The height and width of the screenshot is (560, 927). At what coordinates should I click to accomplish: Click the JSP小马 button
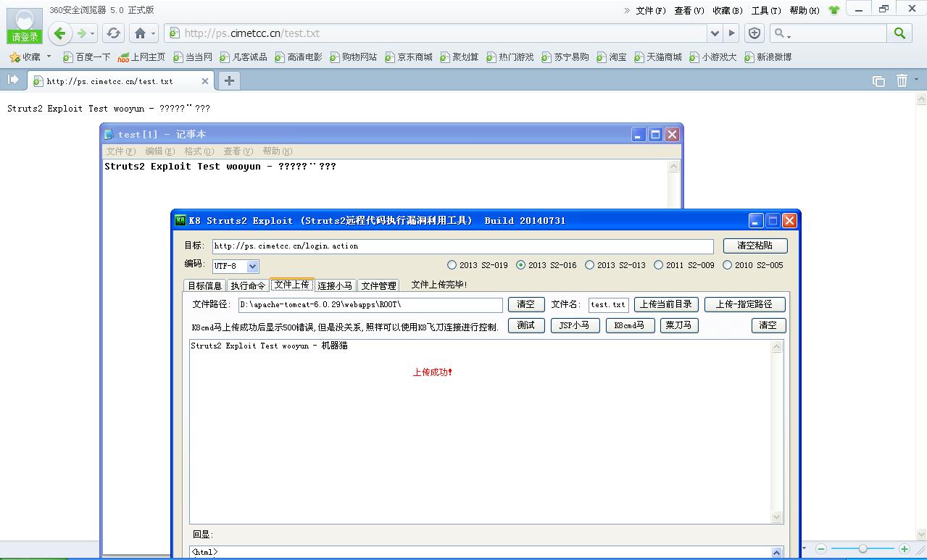pyautogui.click(x=575, y=325)
